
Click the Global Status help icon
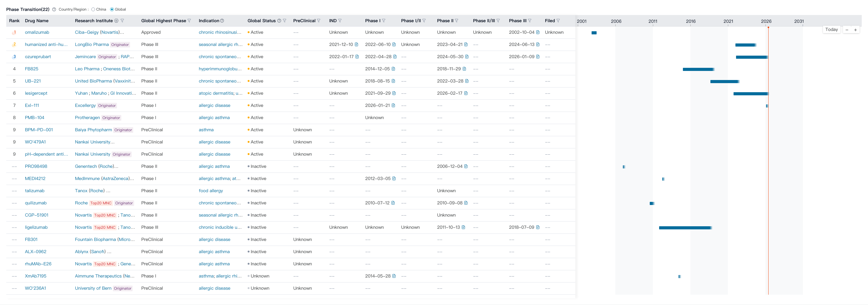(x=279, y=21)
